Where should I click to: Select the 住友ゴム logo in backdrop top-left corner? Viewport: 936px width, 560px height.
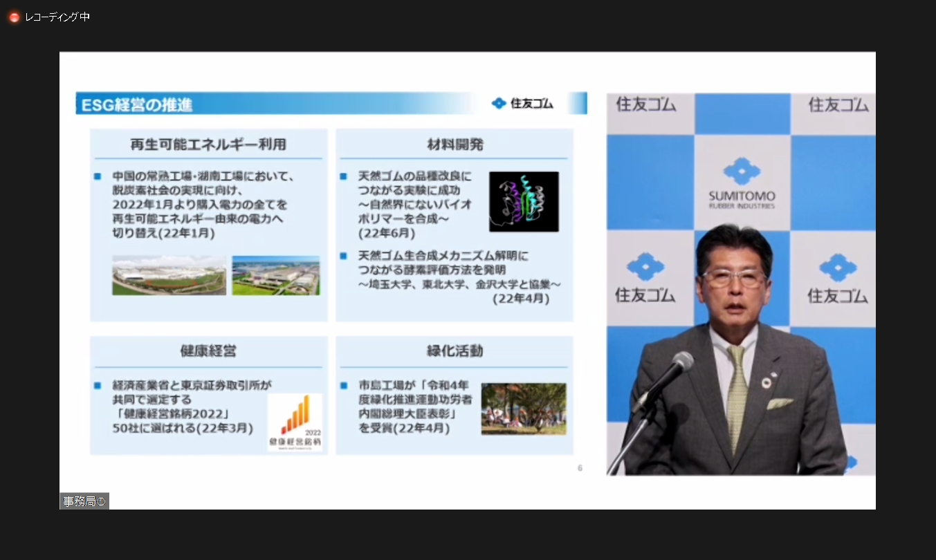point(645,104)
